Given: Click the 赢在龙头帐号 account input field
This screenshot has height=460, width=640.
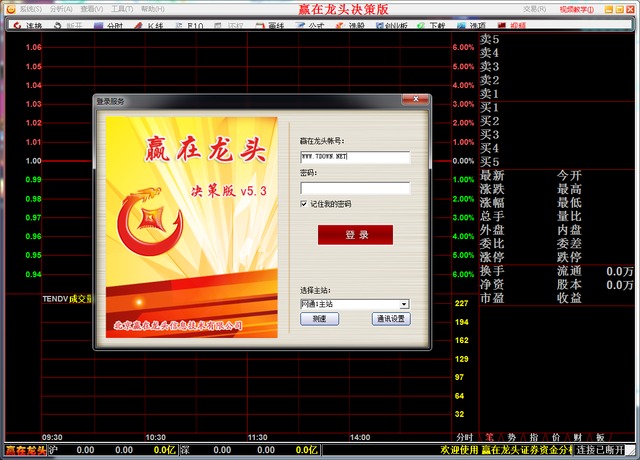Looking at the screenshot, I should (355, 158).
